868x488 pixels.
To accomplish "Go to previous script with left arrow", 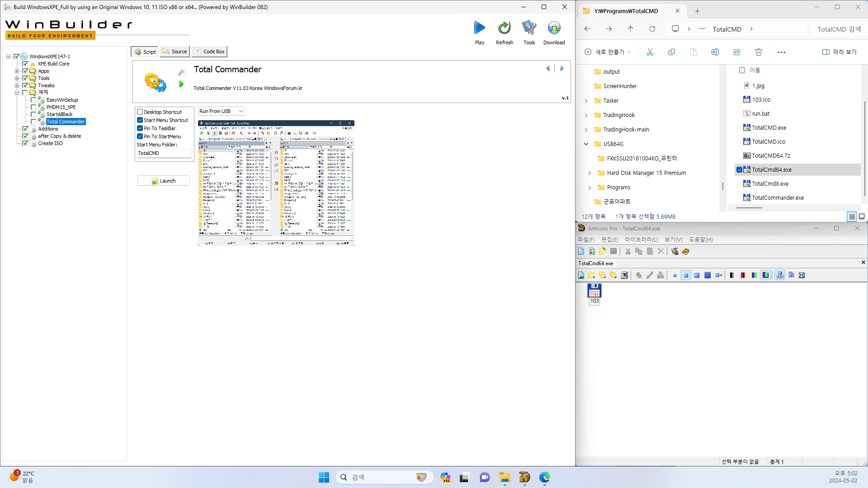I will (x=548, y=68).
